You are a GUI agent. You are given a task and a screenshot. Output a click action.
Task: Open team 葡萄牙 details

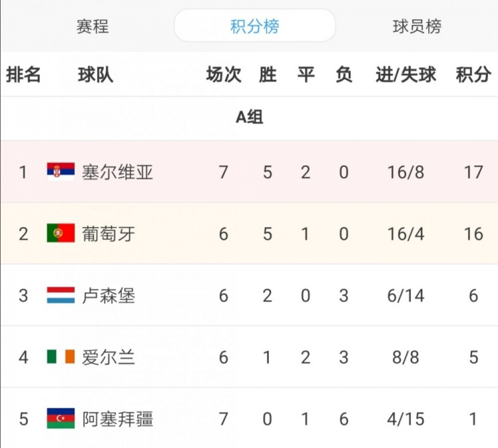click(x=108, y=234)
